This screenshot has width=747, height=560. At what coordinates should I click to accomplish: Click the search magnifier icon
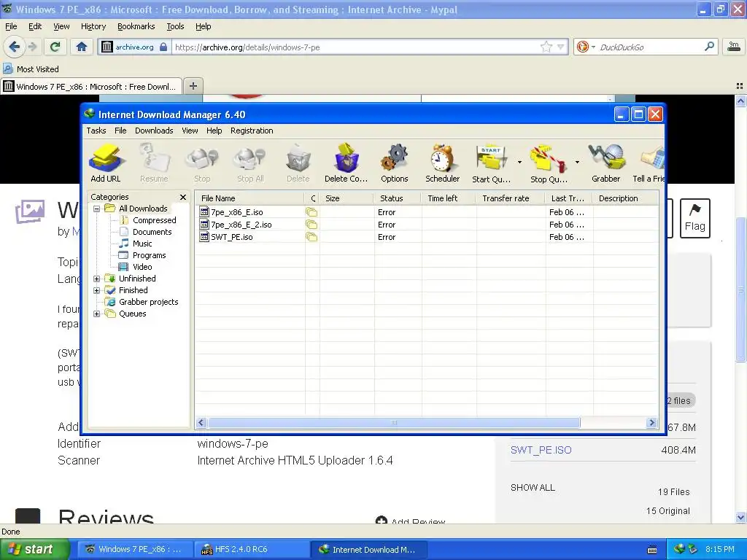pos(709,47)
